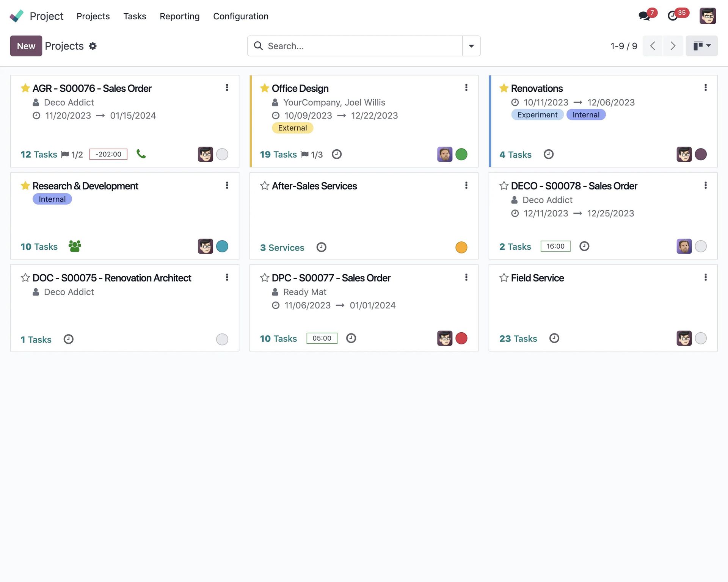Viewport: 728px width, 582px height.
Task: Open the Projects settings gear icon
Action: click(92, 46)
